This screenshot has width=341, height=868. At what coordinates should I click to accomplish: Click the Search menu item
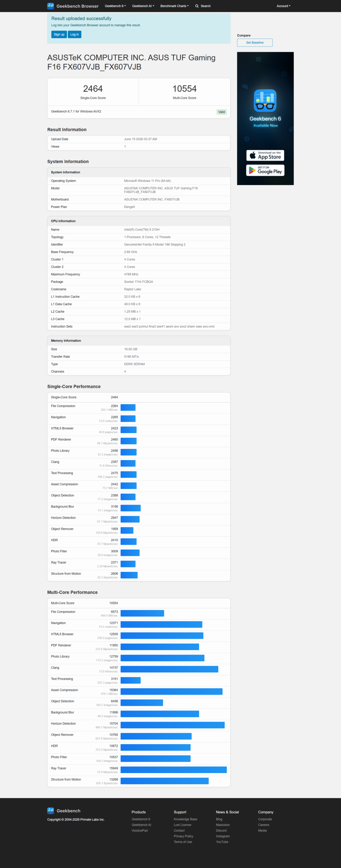(203, 6)
